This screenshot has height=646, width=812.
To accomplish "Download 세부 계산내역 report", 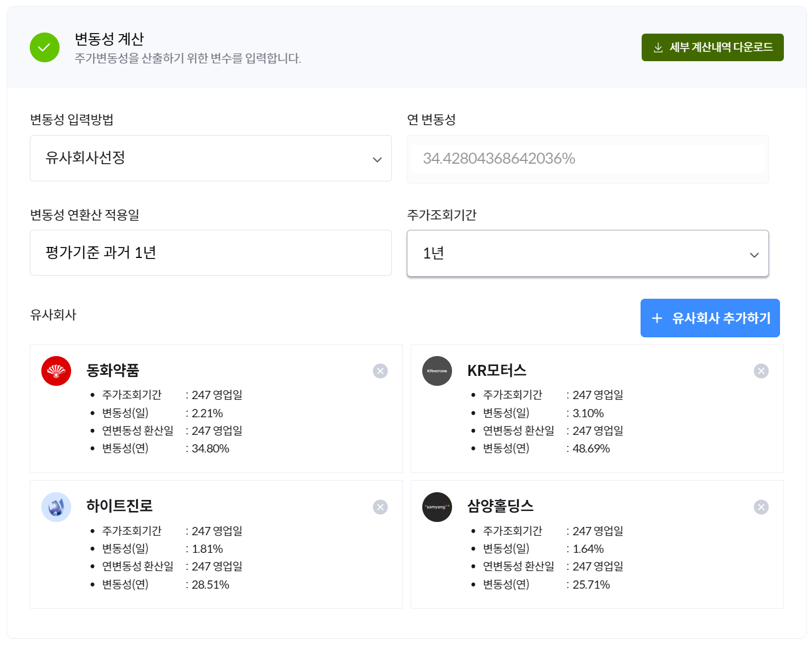I will 712,47.
